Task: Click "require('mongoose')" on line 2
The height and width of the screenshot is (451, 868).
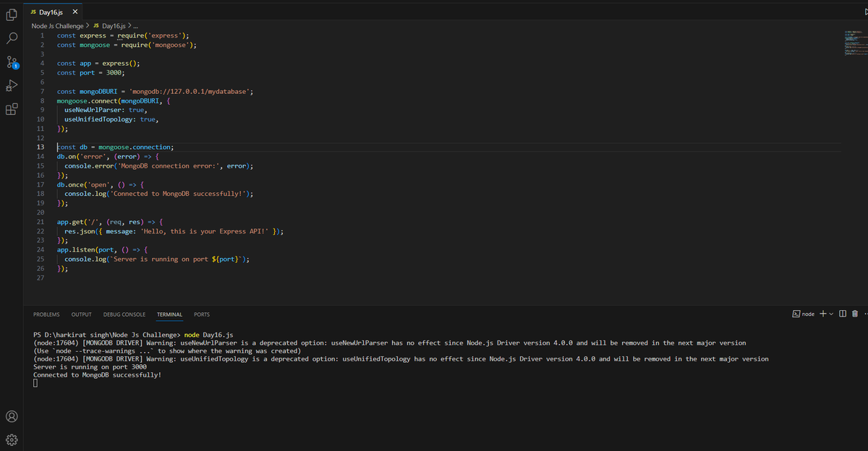Action: point(157,45)
